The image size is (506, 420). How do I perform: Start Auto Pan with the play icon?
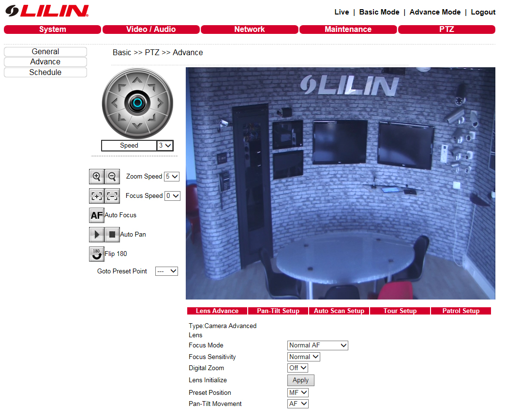pos(97,235)
